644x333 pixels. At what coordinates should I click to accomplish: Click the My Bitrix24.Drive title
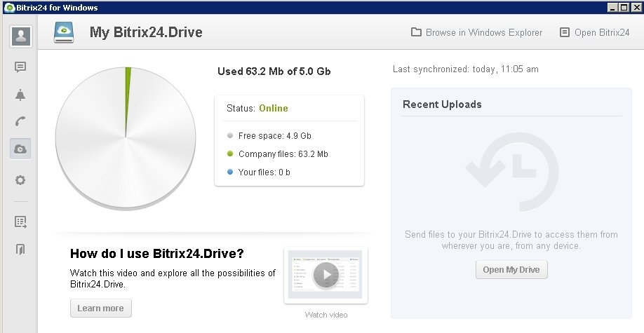tap(146, 32)
